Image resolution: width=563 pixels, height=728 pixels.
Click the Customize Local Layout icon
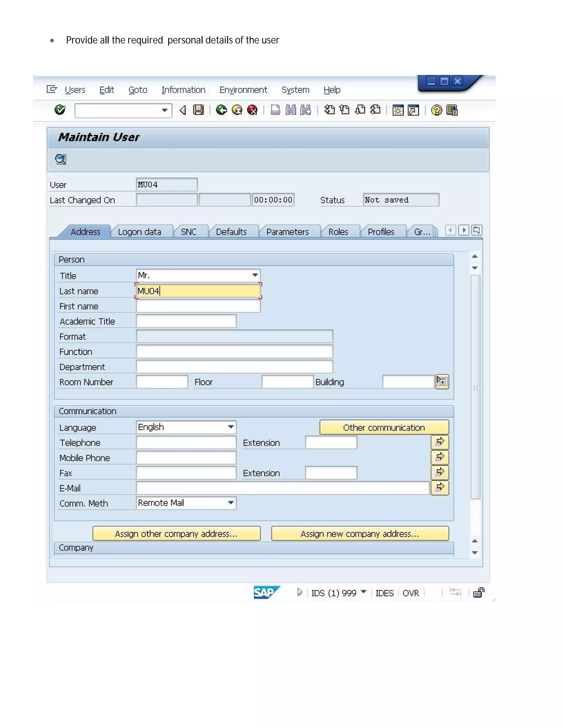[x=452, y=110]
